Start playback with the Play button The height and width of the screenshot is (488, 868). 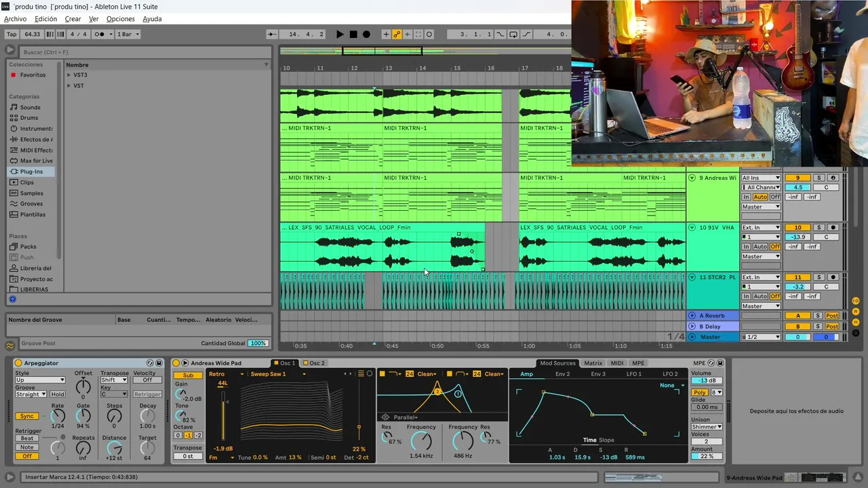coord(340,34)
